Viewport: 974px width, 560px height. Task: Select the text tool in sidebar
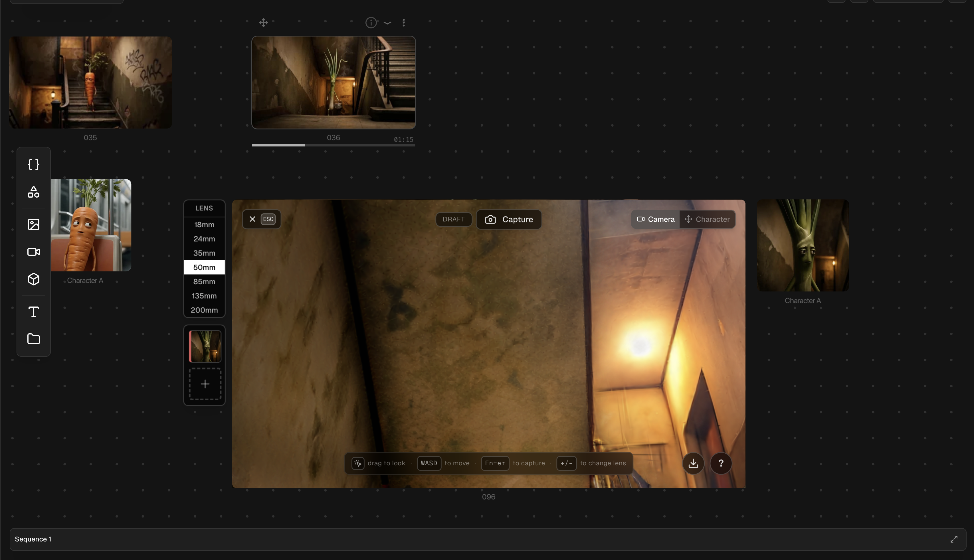tap(33, 312)
